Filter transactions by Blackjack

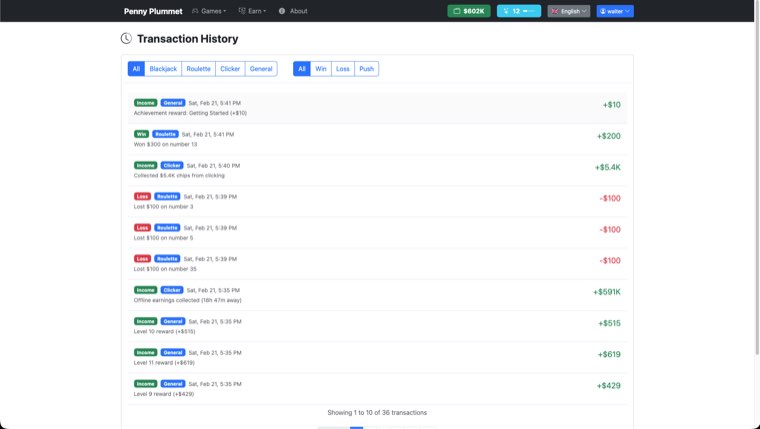[163, 69]
